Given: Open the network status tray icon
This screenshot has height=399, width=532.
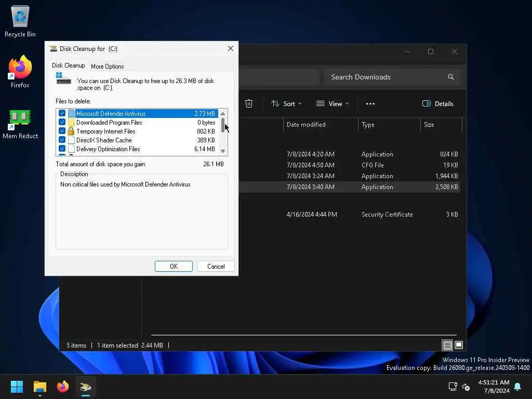Looking at the screenshot, I should coord(453,387).
